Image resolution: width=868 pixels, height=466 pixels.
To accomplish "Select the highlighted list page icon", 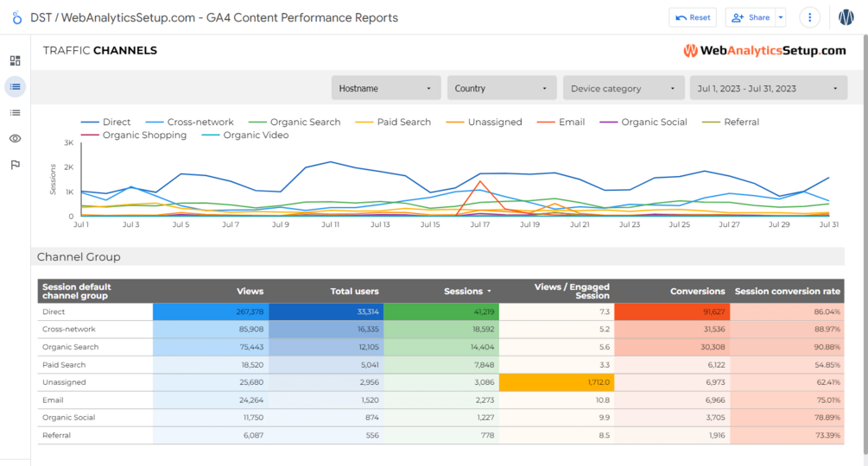I will pos(15,86).
